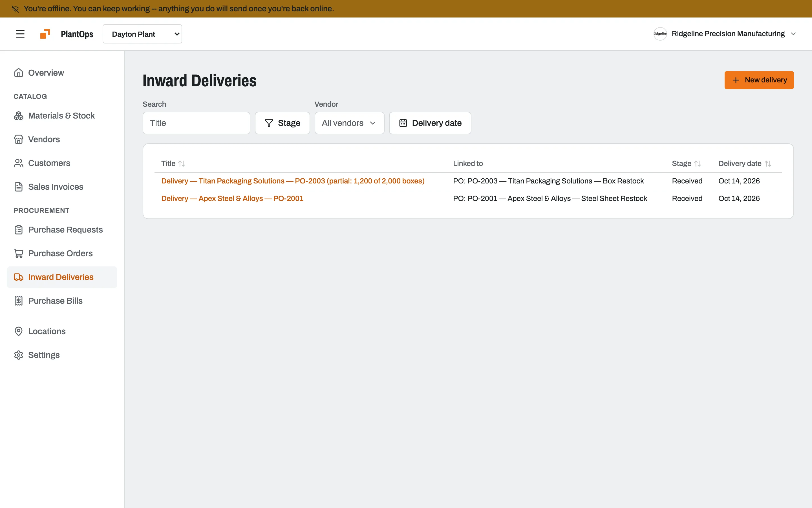Click the Inward Deliveries truck icon
The height and width of the screenshot is (508, 812).
18,277
